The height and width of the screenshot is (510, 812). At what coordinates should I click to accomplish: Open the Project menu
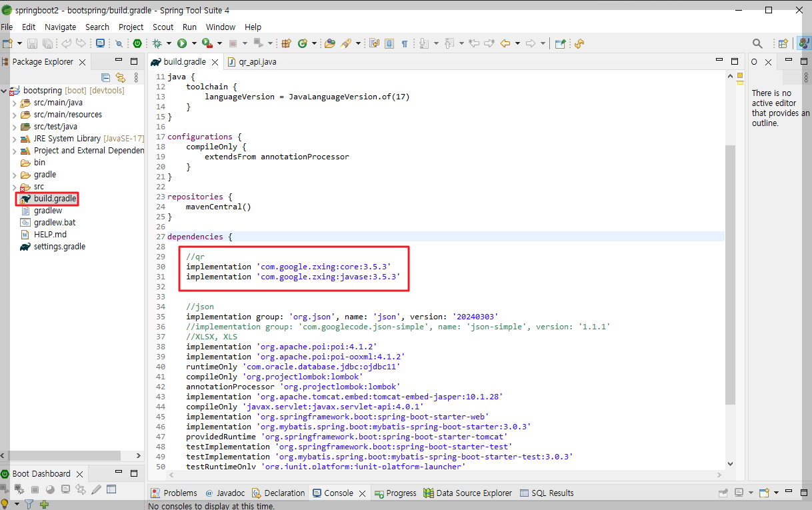(x=131, y=27)
